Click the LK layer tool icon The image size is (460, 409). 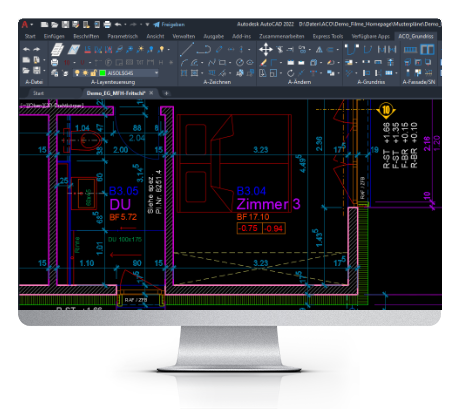[108, 50]
